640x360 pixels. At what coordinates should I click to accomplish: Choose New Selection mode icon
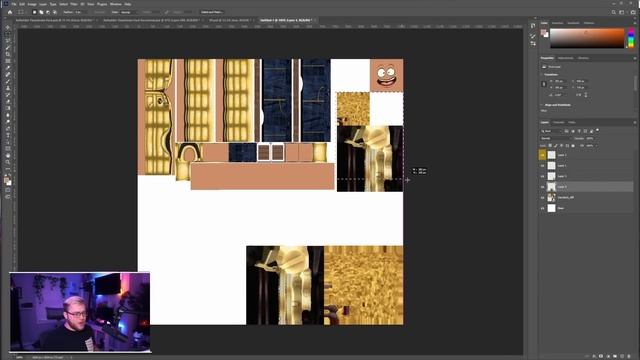(34, 12)
